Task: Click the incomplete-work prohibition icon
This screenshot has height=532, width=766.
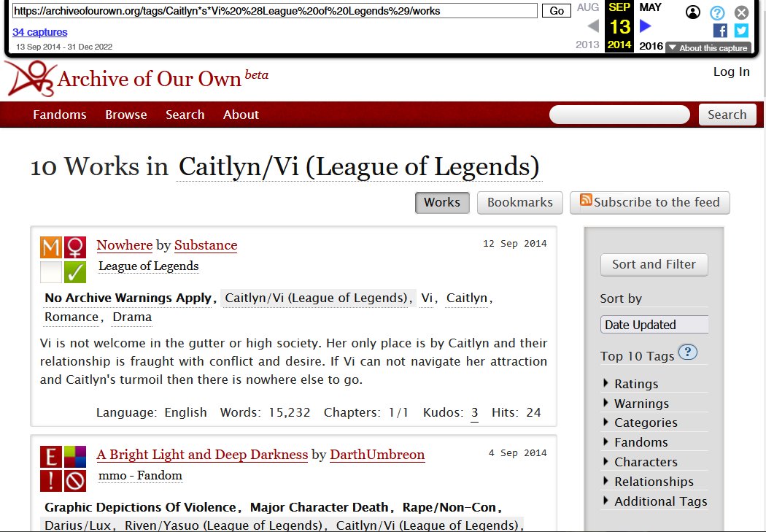Action: [x=74, y=481]
